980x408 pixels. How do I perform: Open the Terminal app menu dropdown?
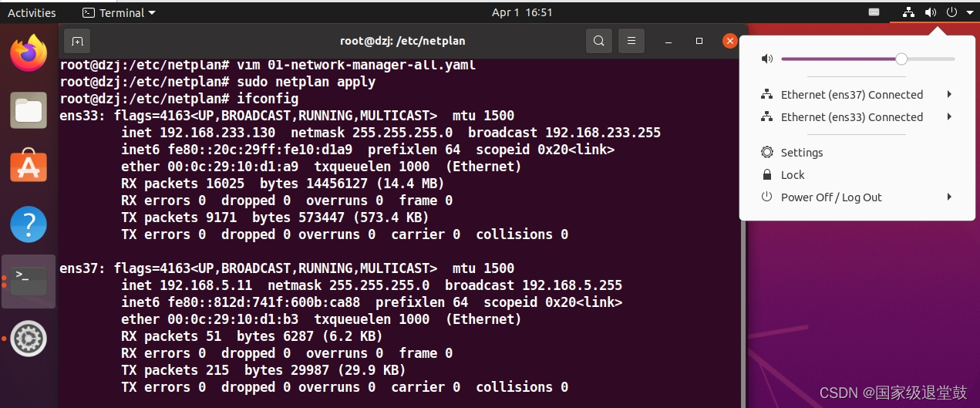[119, 12]
